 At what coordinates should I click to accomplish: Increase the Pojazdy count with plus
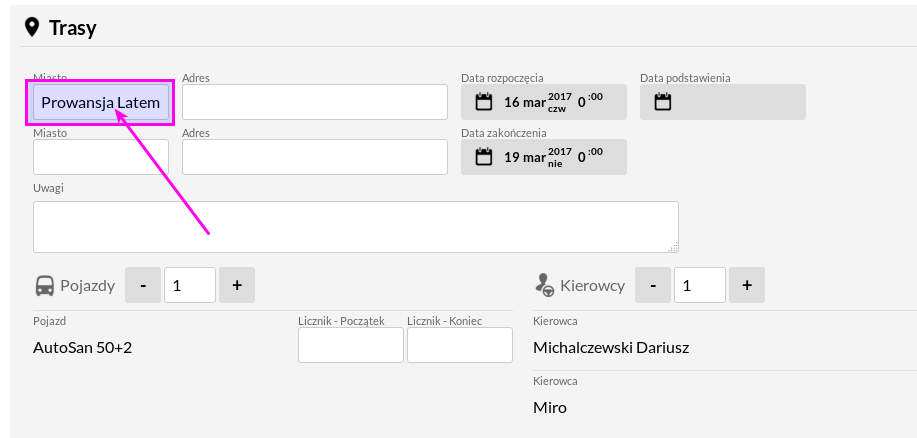click(x=237, y=285)
